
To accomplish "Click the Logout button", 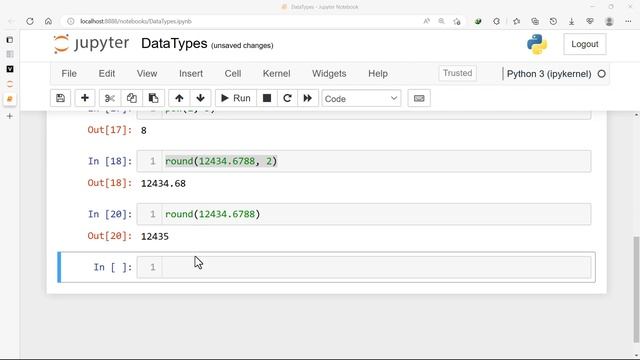I will [584, 44].
